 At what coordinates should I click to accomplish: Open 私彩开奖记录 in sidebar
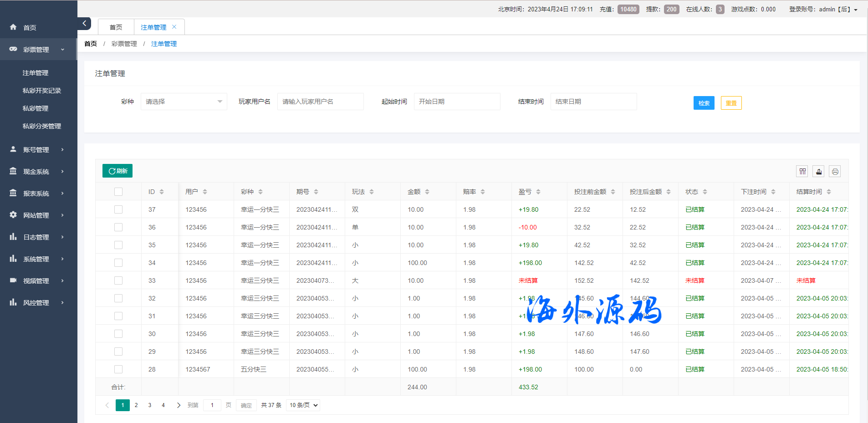pyautogui.click(x=42, y=91)
